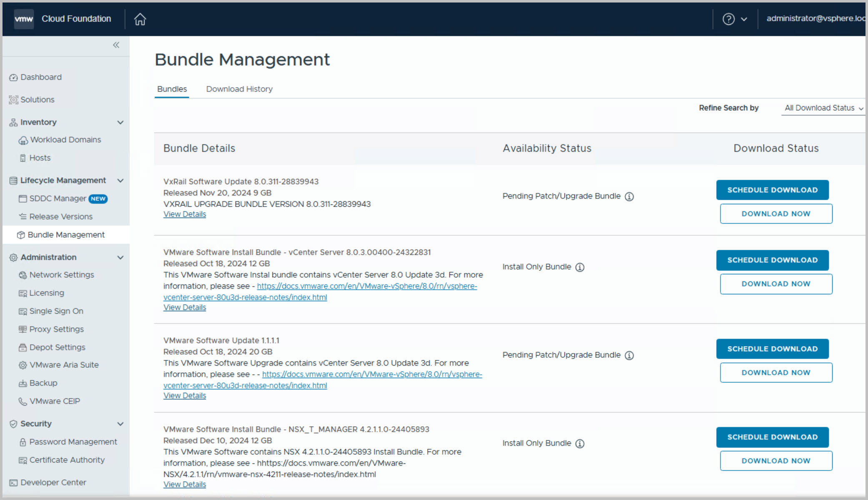Open Depot Settings in sidebar
The width and height of the screenshot is (868, 500).
click(x=57, y=347)
